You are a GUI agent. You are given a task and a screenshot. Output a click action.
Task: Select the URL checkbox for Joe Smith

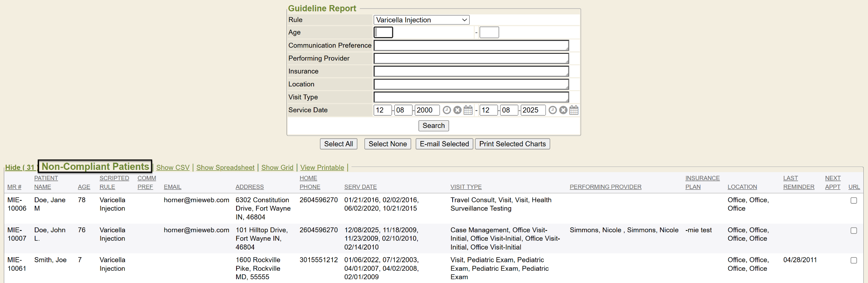[854, 261]
